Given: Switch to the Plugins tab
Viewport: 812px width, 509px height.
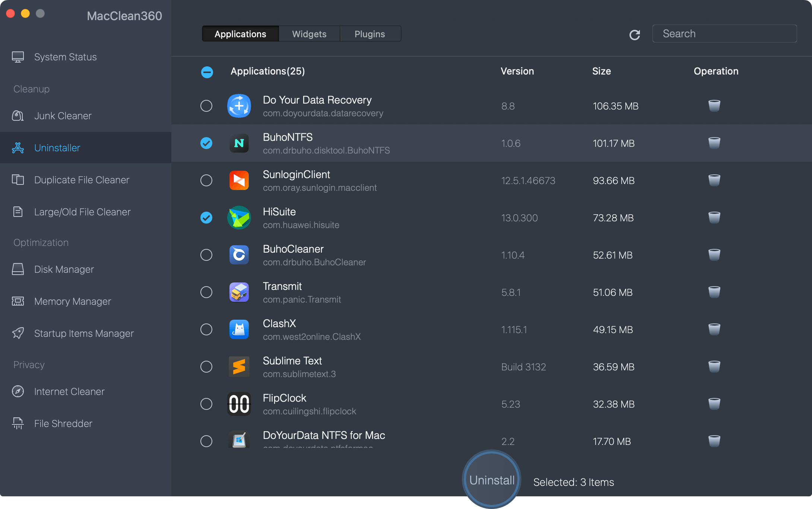Looking at the screenshot, I should click(x=370, y=34).
